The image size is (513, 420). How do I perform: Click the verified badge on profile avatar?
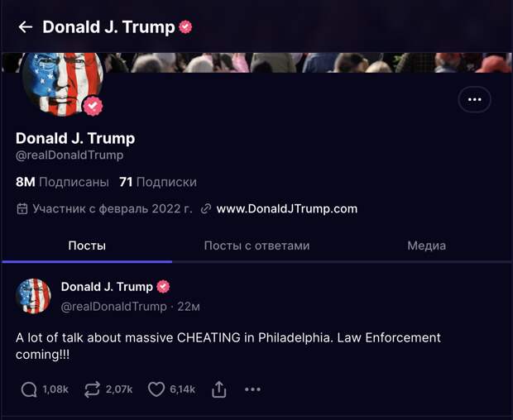[93, 106]
